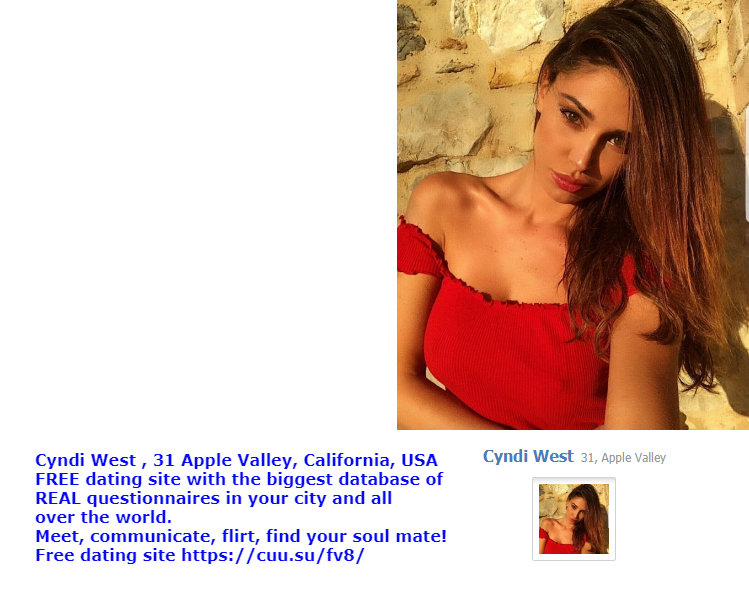
Task: Click 'Meet, communicate, flirt, find your soul mate!' line
Action: pos(241,536)
